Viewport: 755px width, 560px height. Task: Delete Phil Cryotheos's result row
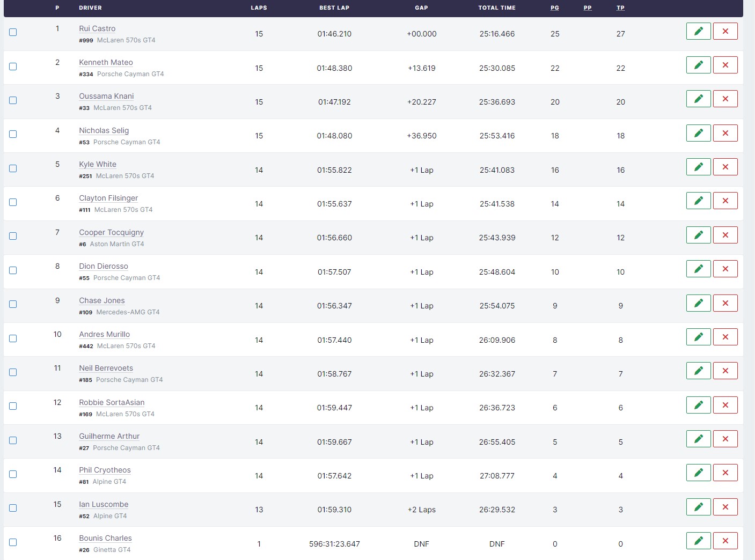tap(725, 473)
